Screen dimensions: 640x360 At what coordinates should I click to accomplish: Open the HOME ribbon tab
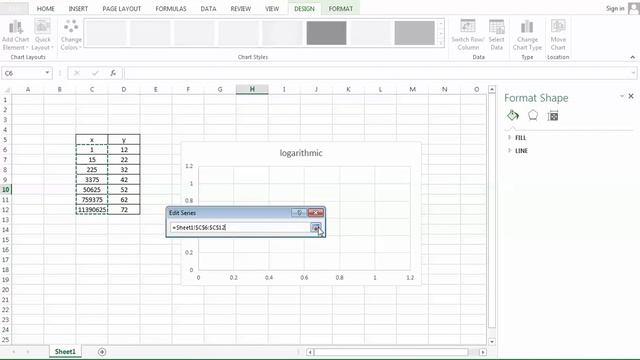pyautogui.click(x=45, y=9)
